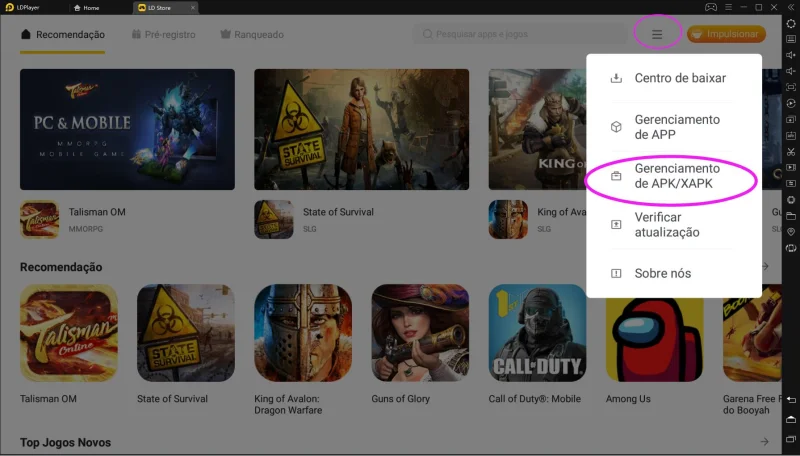Image resolution: width=800 pixels, height=456 pixels.
Task: Expand Top Jogos Novos with arrow
Action: (x=764, y=442)
